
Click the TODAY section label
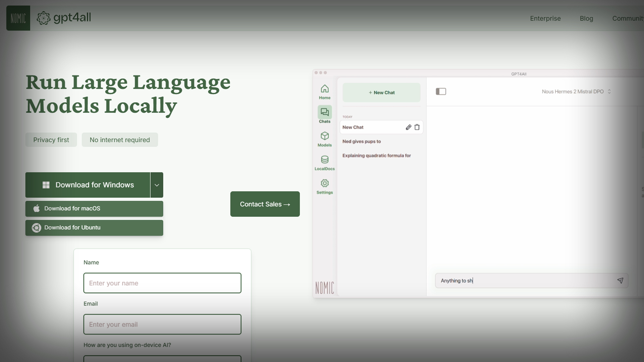pyautogui.click(x=347, y=117)
